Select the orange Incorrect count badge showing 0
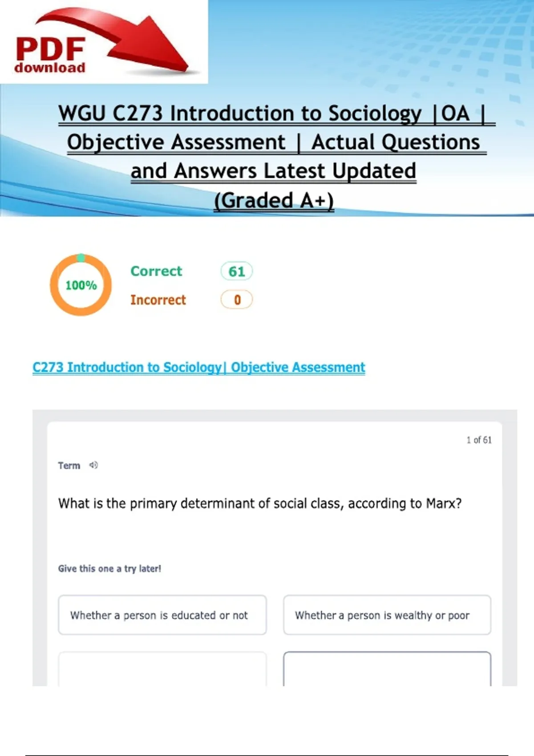 point(237,300)
